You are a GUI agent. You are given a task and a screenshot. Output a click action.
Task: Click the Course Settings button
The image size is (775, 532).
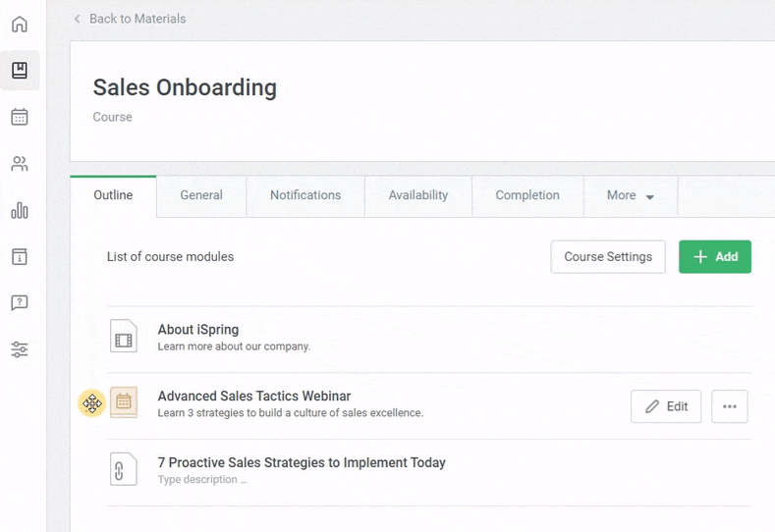point(608,257)
